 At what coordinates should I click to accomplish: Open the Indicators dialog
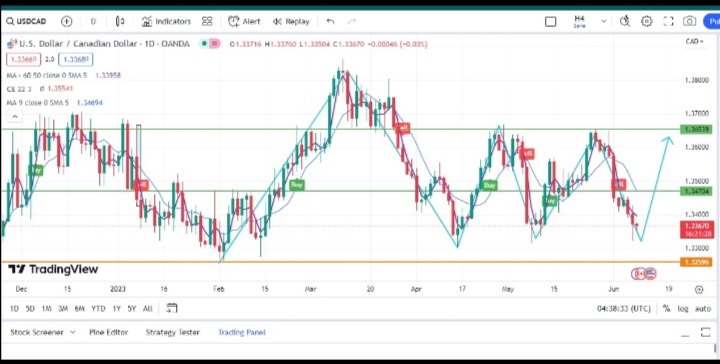(x=166, y=22)
